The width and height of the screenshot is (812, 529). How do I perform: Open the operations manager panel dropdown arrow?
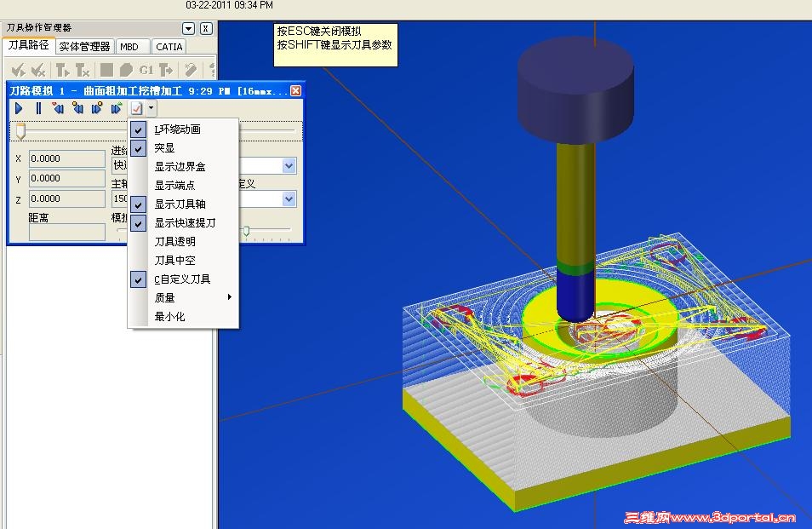[x=188, y=28]
